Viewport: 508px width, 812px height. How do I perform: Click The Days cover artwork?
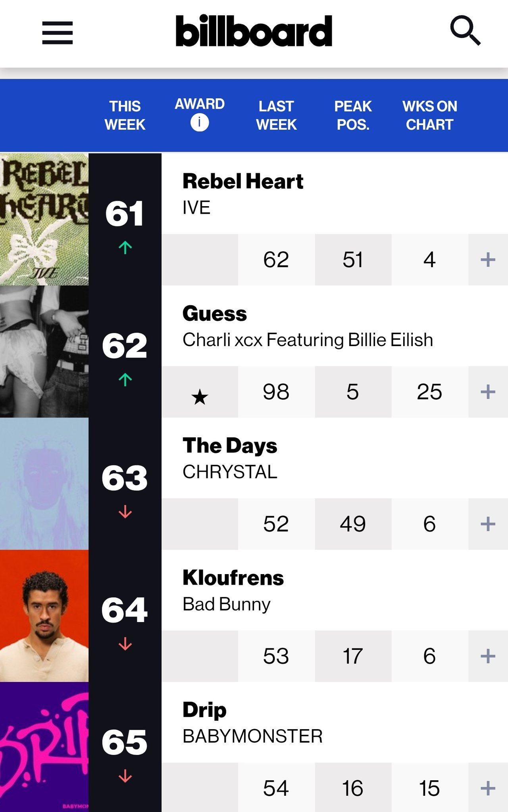44,484
